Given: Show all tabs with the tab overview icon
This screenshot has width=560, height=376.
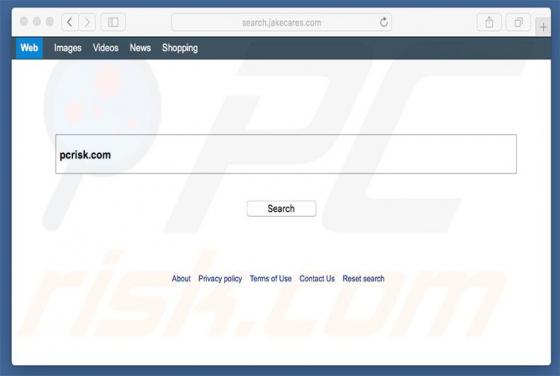Looking at the screenshot, I should click(518, 22).
